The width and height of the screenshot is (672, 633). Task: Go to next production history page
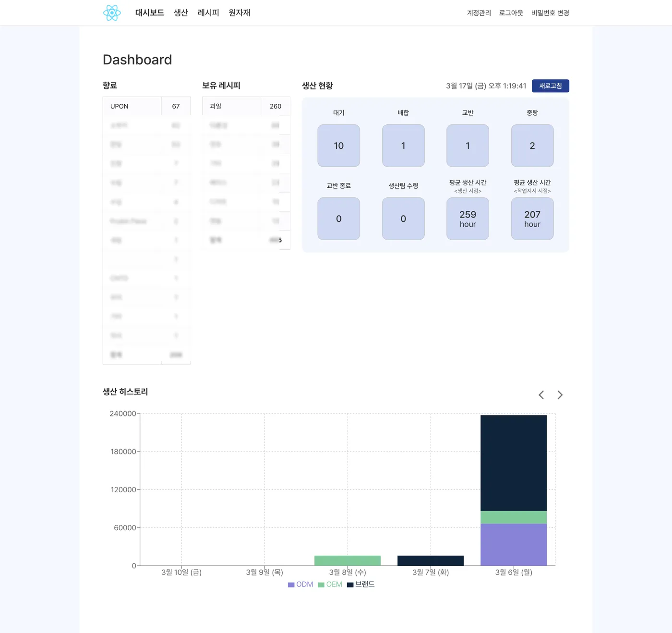pyautogui.click(x=560, y=395)
